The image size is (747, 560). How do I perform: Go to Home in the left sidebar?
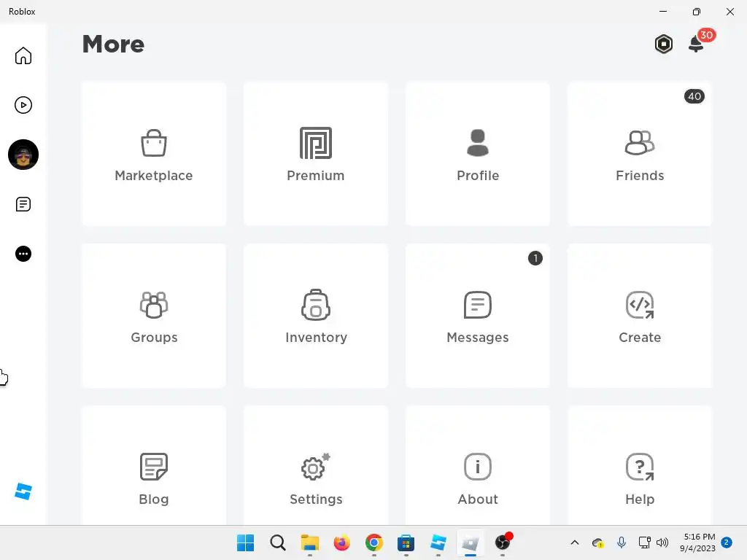[x=23, y=55]
